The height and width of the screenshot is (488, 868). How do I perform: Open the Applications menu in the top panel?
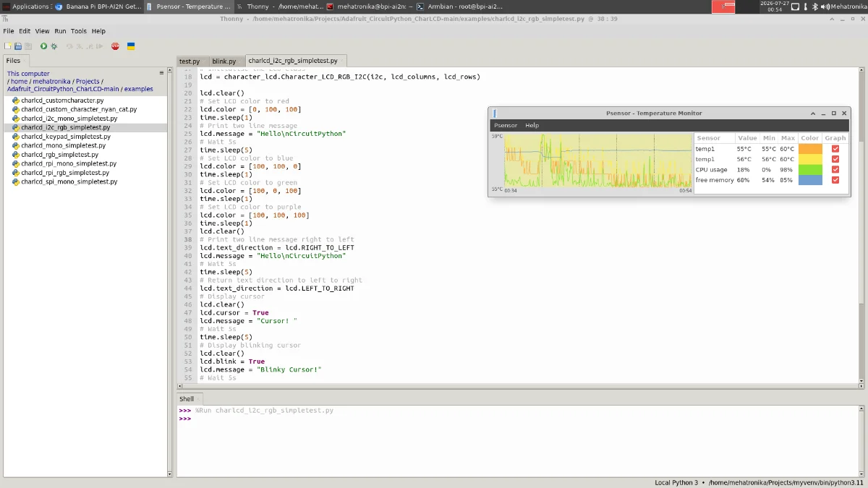(27, 7)
